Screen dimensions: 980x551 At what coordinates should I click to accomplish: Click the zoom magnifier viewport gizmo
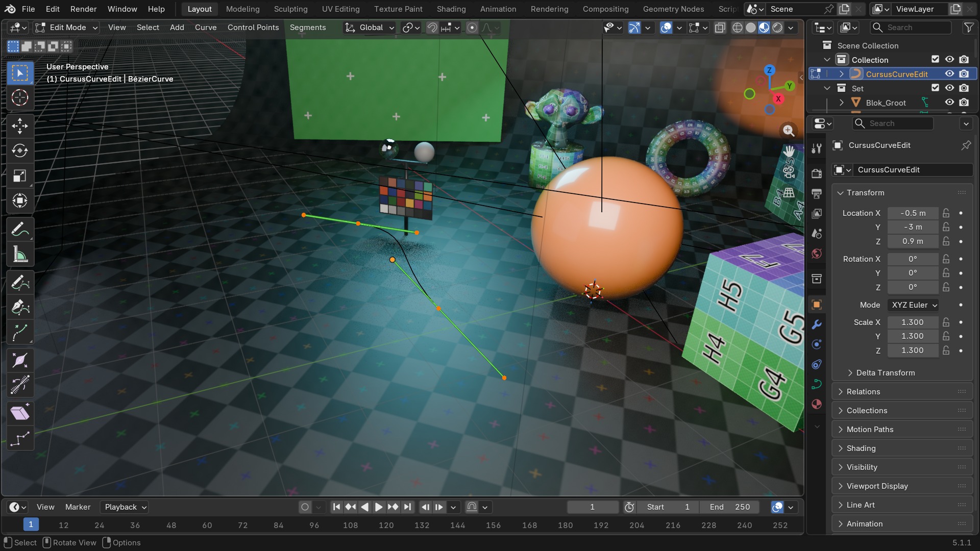(x=789, y=131)
